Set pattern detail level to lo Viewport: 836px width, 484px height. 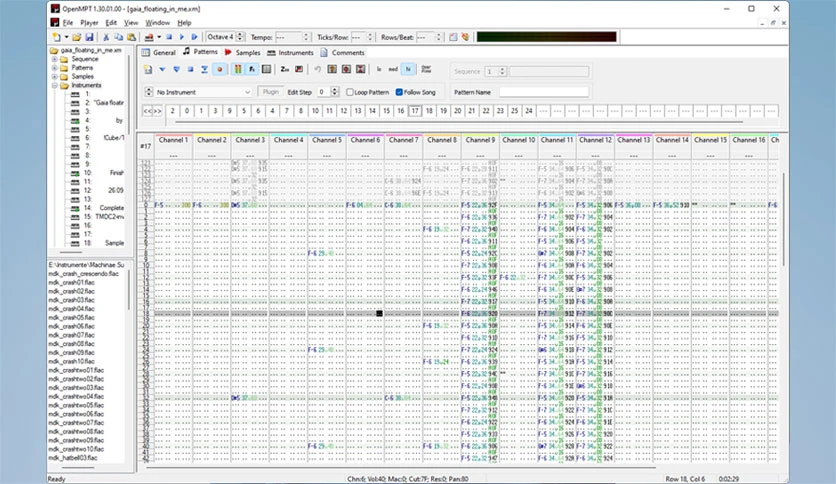(x=379, y=69)
